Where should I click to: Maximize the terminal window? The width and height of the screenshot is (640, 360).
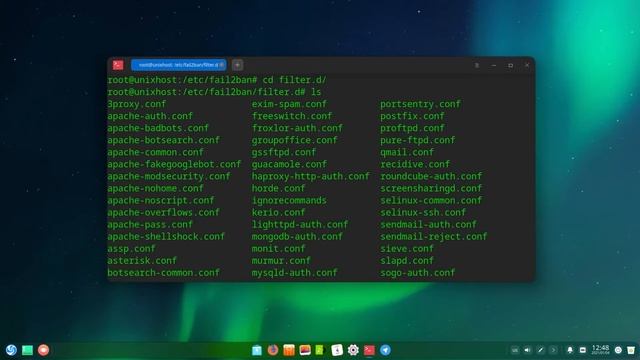[510, 65]
